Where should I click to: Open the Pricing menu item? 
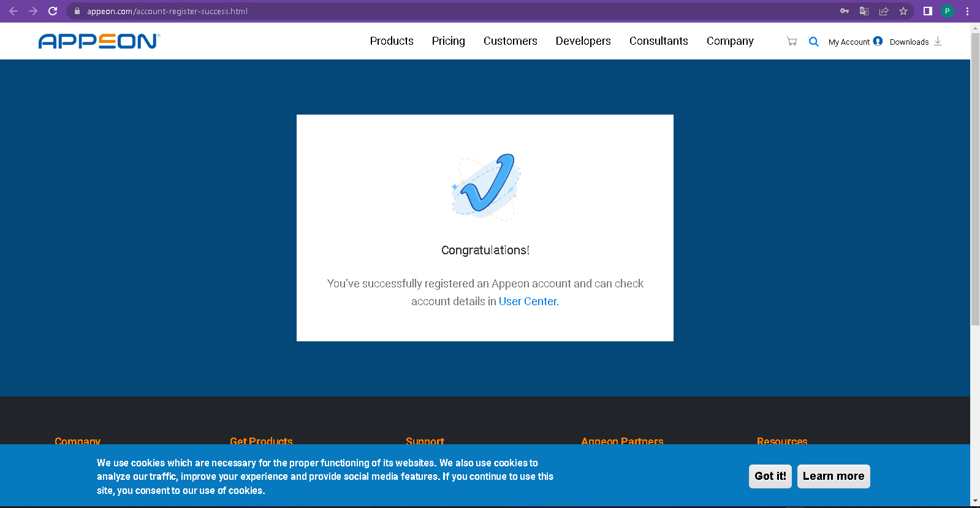coord(448,41)
